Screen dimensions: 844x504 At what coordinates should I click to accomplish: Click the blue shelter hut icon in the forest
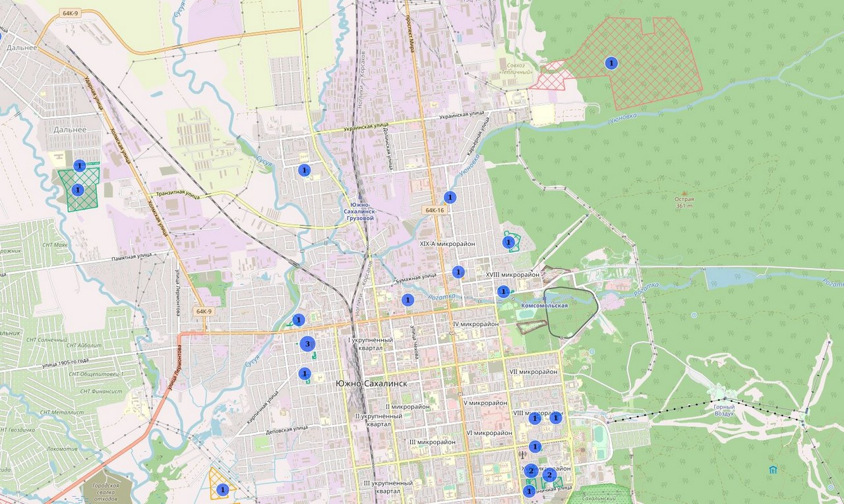click(773, 470)
